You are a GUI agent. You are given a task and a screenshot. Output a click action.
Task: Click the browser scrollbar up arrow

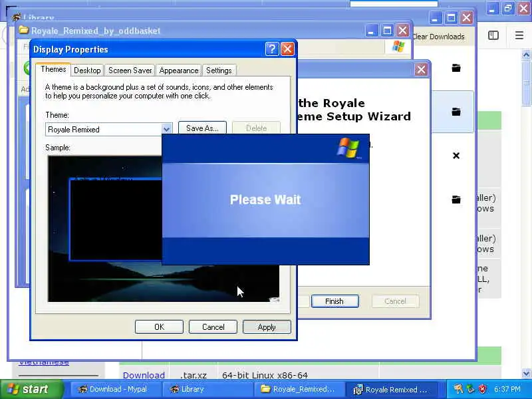tap(526, 55)
